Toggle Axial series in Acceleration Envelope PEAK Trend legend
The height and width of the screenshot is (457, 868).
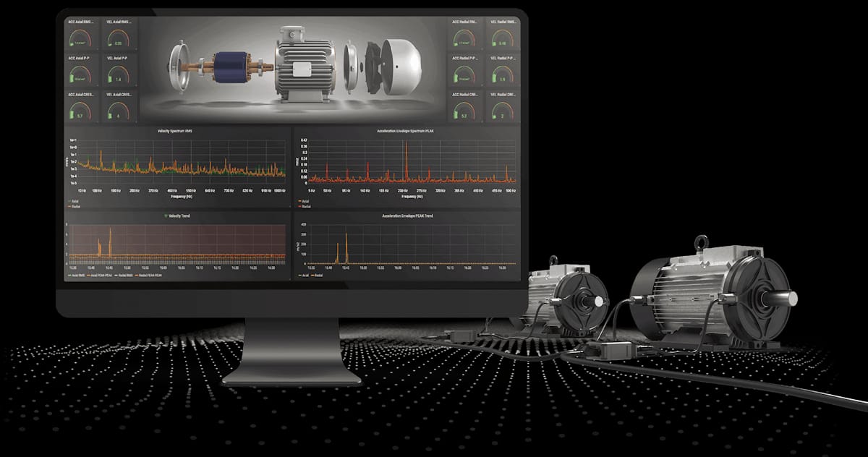(304, 276)
